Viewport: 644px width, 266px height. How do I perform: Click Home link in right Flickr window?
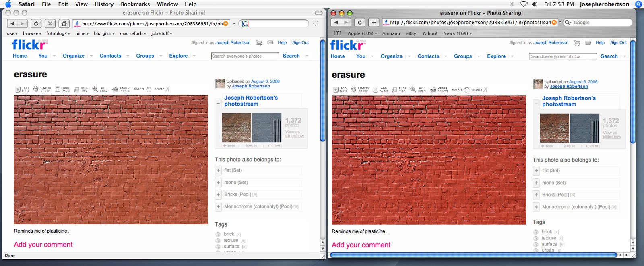338,56
